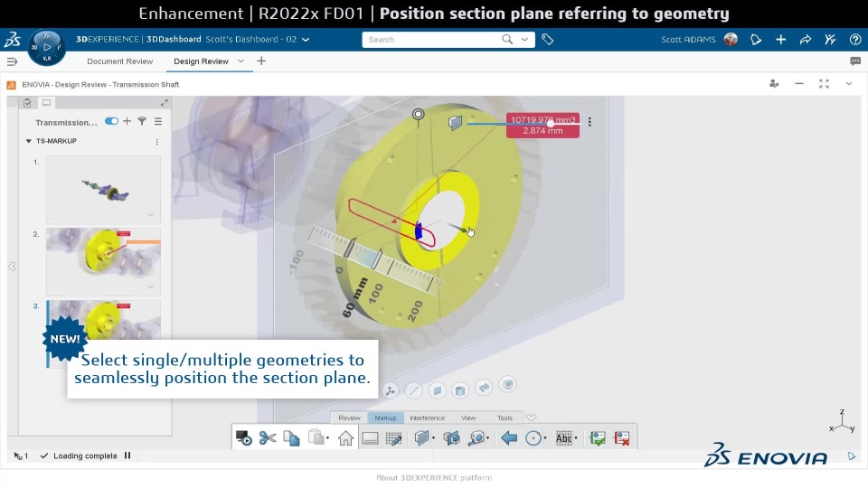868x488 pixels.
Task: Expand the chevron on slide 2
Action: (150, 286)
